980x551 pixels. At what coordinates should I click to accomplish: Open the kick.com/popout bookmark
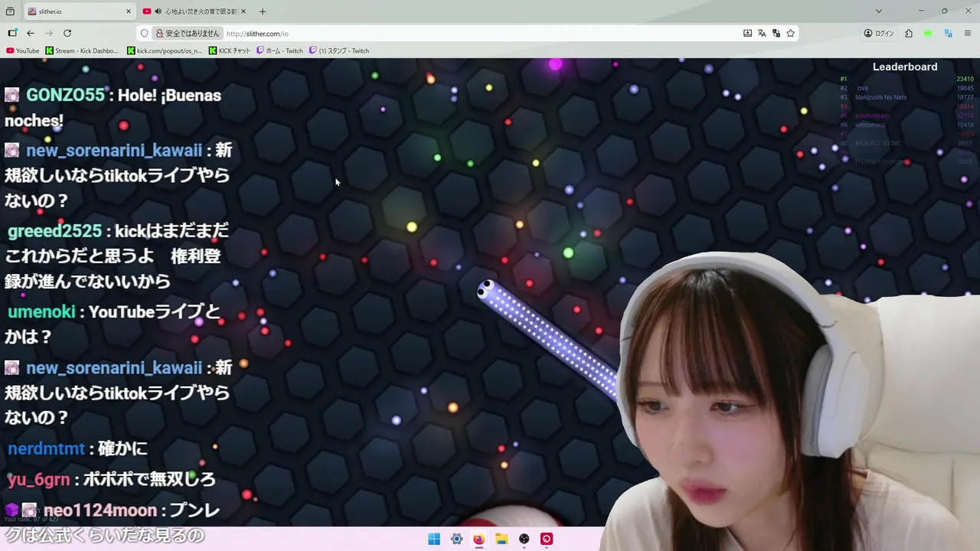[165, 51]
